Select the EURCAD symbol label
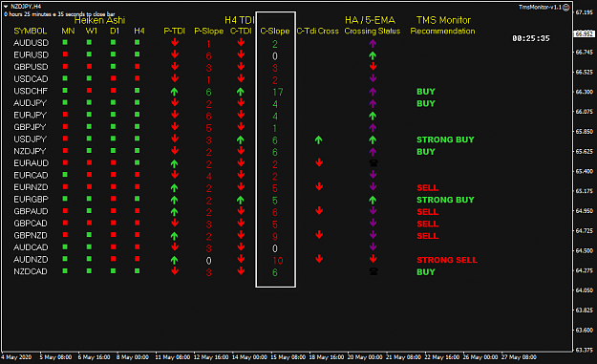Image resolution: width=597 pixels, height=364 pixels. [x=31, y=175]
